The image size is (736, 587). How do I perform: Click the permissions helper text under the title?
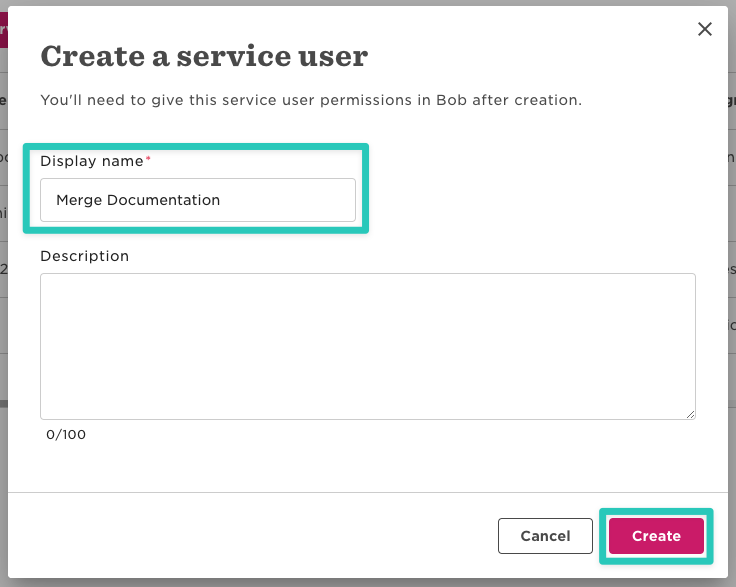pos(311,100)
